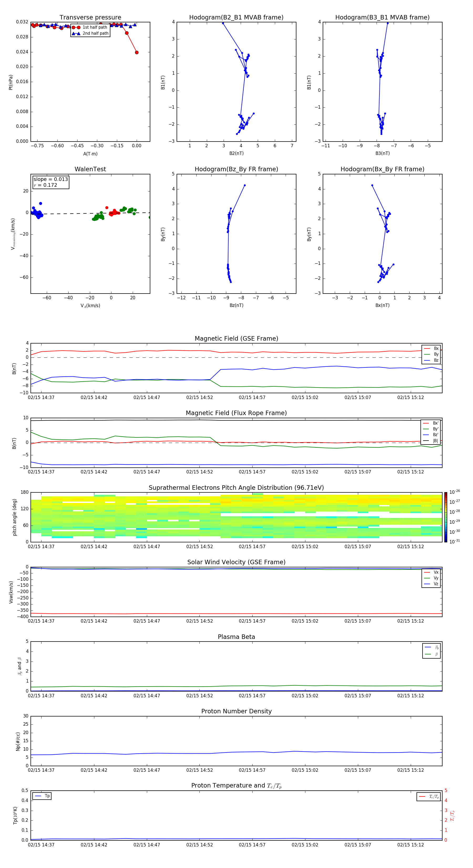Click the |B| entry in Flux Rope legend

point(431,441)
